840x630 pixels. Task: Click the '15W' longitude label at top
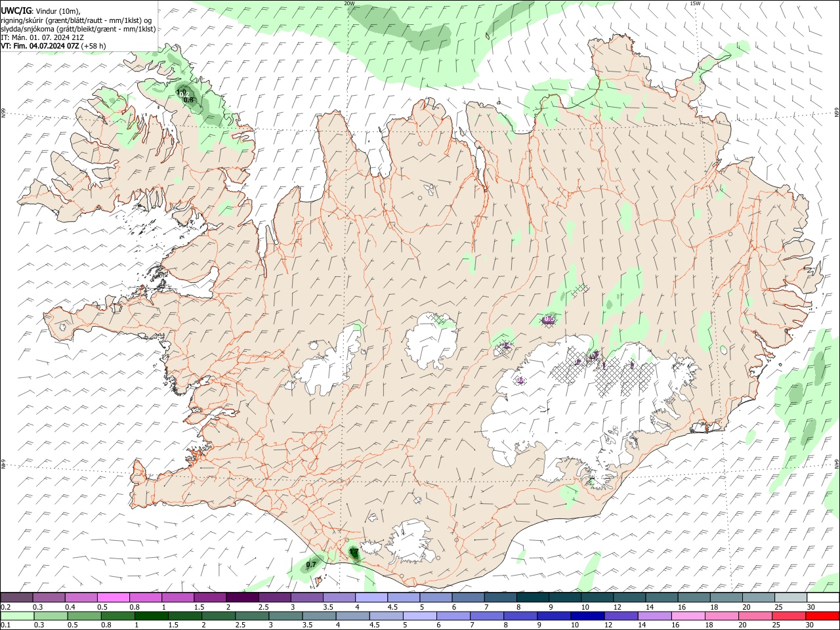point(695,3)
